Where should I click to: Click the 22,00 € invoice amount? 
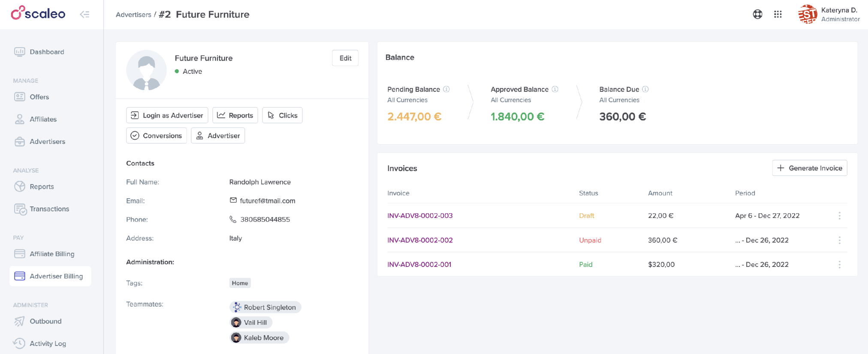[x=661, y=216]
